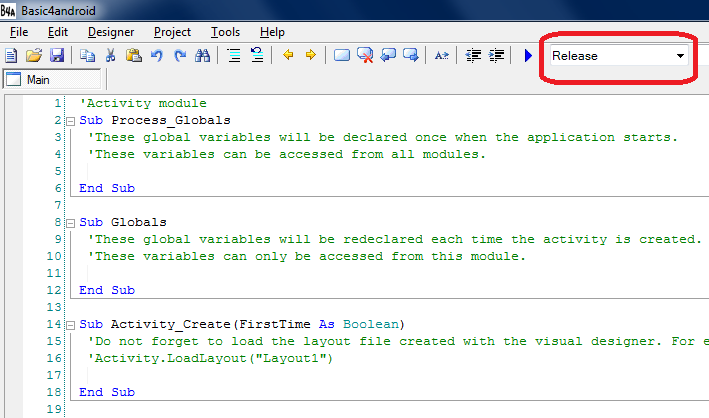The width and height of the screenshot is (709, 418).
Task: Click End Sub on line 18
Action: tap(107, 392)
